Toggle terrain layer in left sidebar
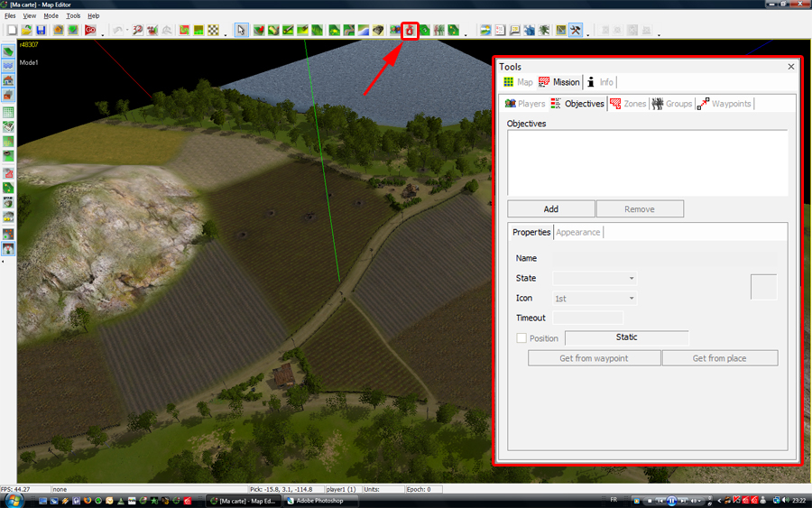The image size is (812, 508). (x=8, y=51)
